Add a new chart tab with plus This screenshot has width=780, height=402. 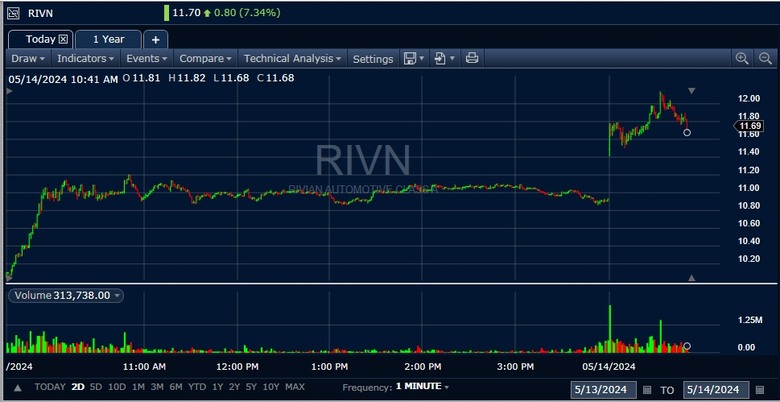point(156,40)
